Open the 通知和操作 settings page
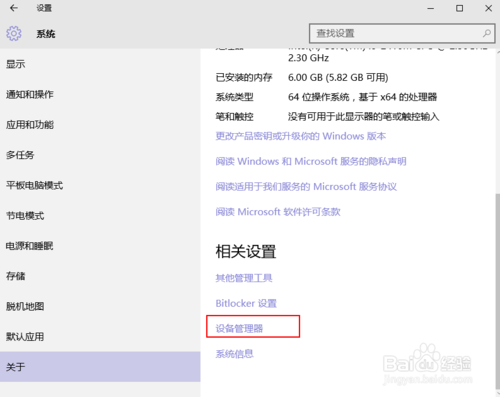The height and width of the screenshot is (397, 500). pyautogui.click(x=100, y=94)
